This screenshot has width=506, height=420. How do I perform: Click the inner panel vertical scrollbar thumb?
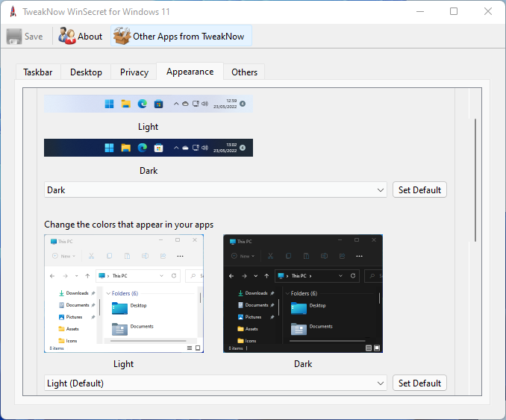click(475, 180)
